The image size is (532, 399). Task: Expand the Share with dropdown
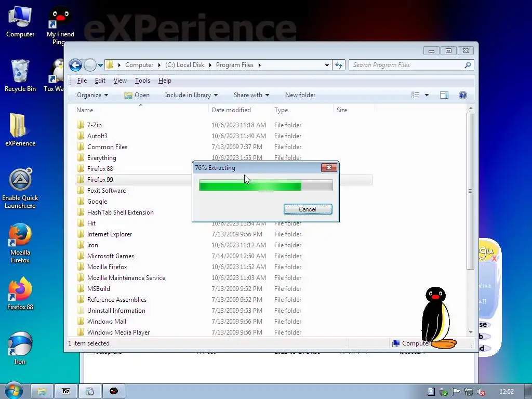(x=251, y=95)
